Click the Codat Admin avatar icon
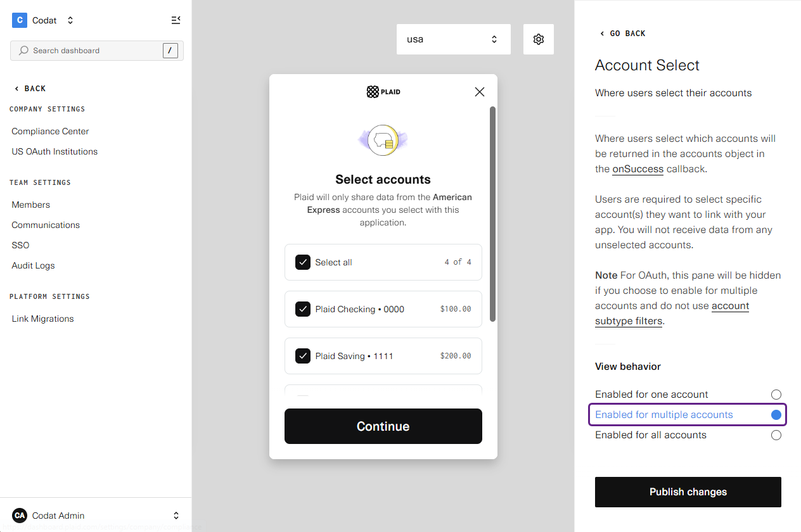801x532 pixels. coord(19,515)
